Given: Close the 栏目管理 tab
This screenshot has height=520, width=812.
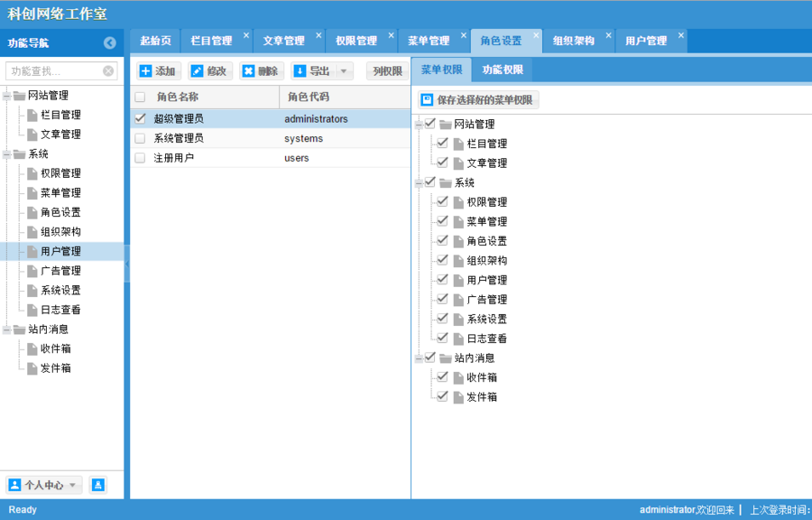Looking at the screenshot, I should [246, 35].
